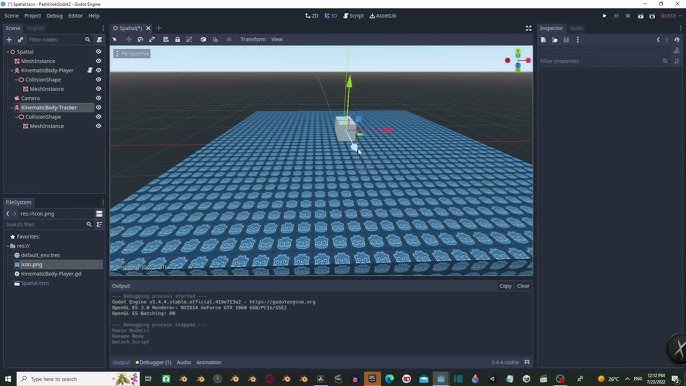This screenshot has height=386, width=686.
Task: Click the lock selected object icon
Action: [x=177, y=39]
